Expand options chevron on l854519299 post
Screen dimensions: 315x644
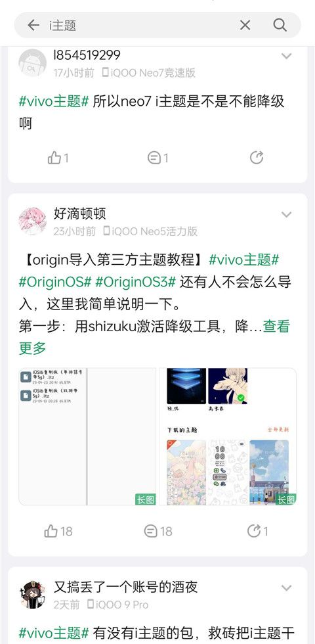tap(286, 56)
